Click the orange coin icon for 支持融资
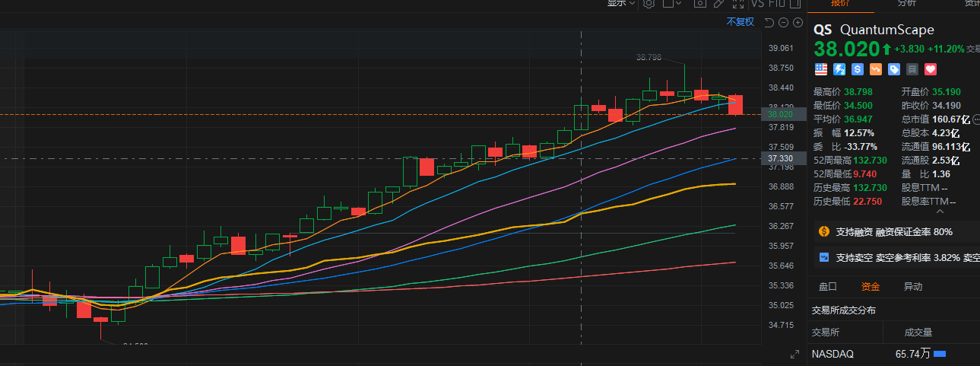Viewport: 980px width, 366px height. [823, 231]
